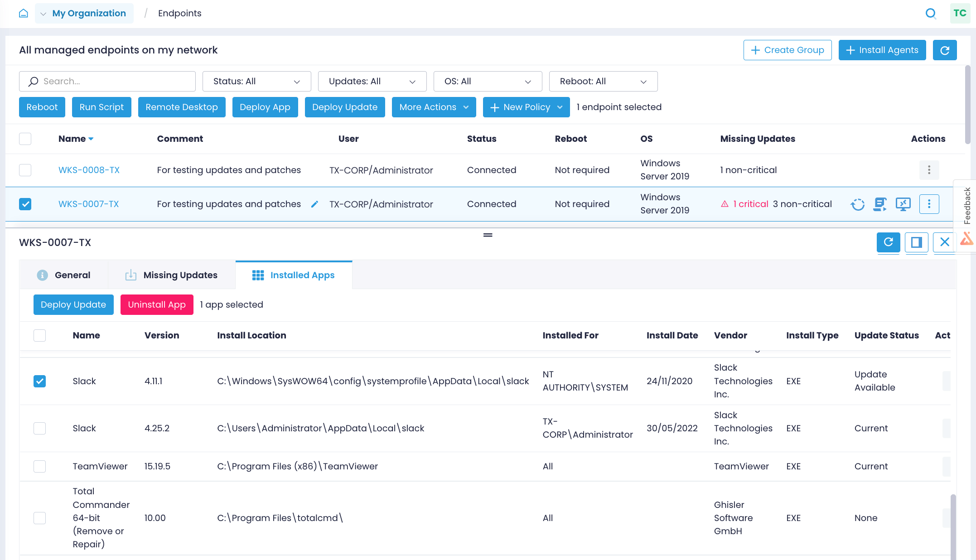Uncheck the Slack 4.11.1 app checkbox
The image size is (976, 560).
40,381
